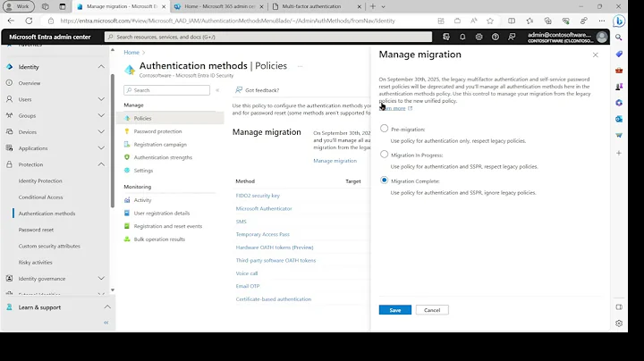Collapse the left navigation with double chevron
644x361 pixels.
point(106,323)
